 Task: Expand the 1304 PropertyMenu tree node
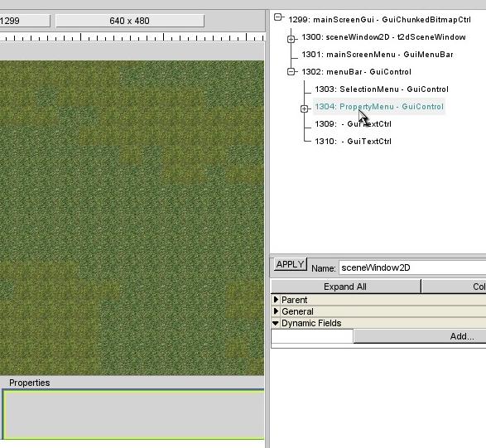click(x=304, y=108)
